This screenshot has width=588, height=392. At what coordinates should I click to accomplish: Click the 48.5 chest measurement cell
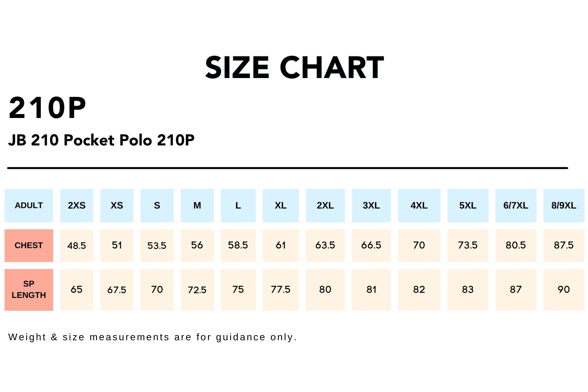tap(76, 246)
